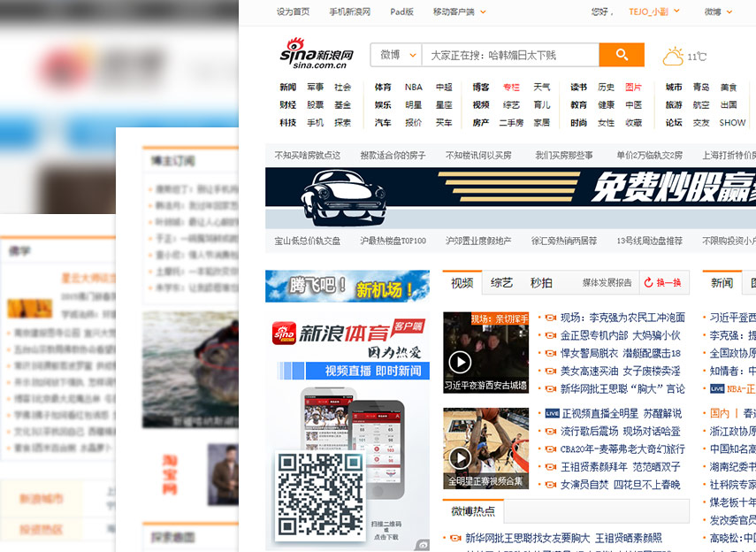Click video icon beside 流行歌后震场
The width and height of the screenshot is (756, 552).
click(551, 432)
